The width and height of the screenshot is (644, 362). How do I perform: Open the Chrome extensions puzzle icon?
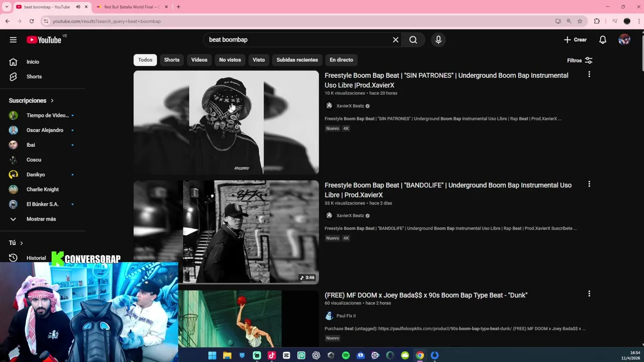pos(597,21)
